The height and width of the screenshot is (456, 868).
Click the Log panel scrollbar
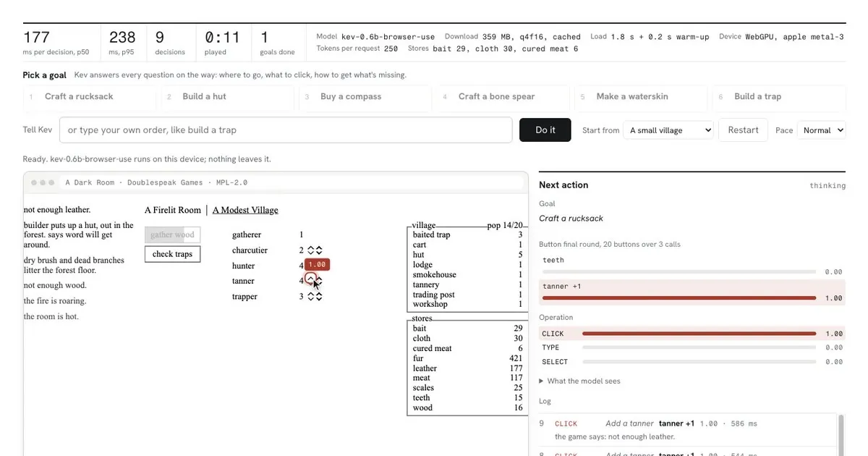841,435
